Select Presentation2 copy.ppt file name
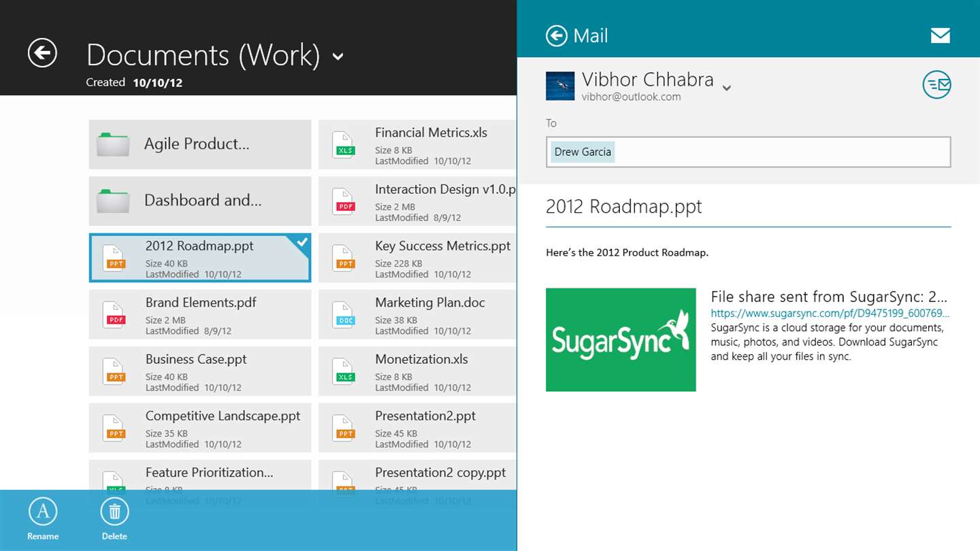This screenshot has height=551, width=980. pos(440,472)
